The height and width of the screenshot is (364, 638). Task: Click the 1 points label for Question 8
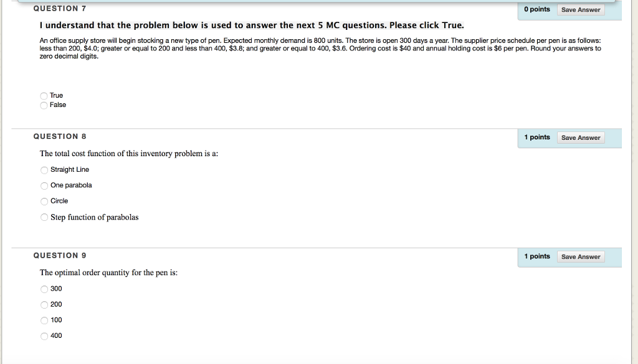537,137
